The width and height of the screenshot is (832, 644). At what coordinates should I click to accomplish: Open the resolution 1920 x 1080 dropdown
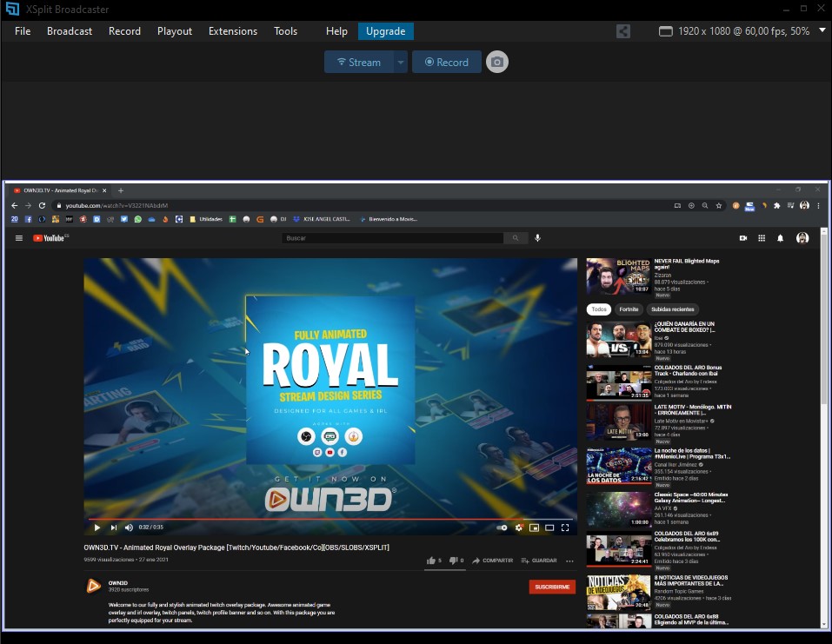point(735,31)
